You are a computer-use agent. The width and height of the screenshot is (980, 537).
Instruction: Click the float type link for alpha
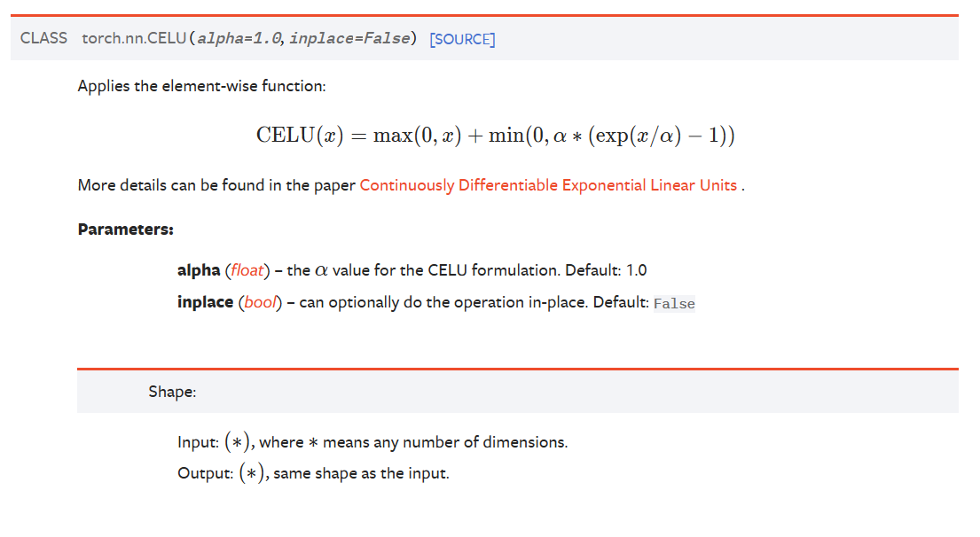247,270
